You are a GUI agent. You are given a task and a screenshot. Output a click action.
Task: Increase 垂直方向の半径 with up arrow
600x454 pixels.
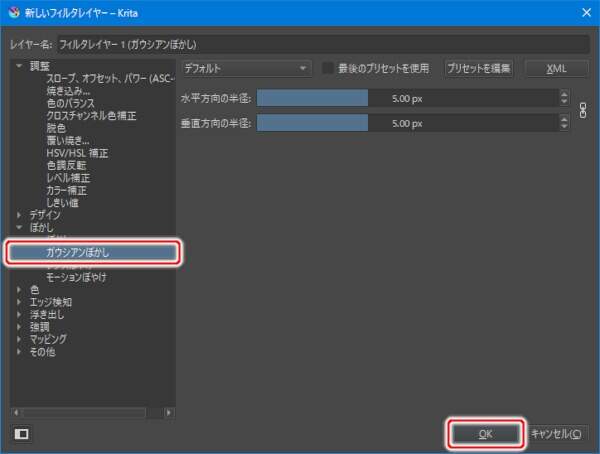(x=564, y=119)
